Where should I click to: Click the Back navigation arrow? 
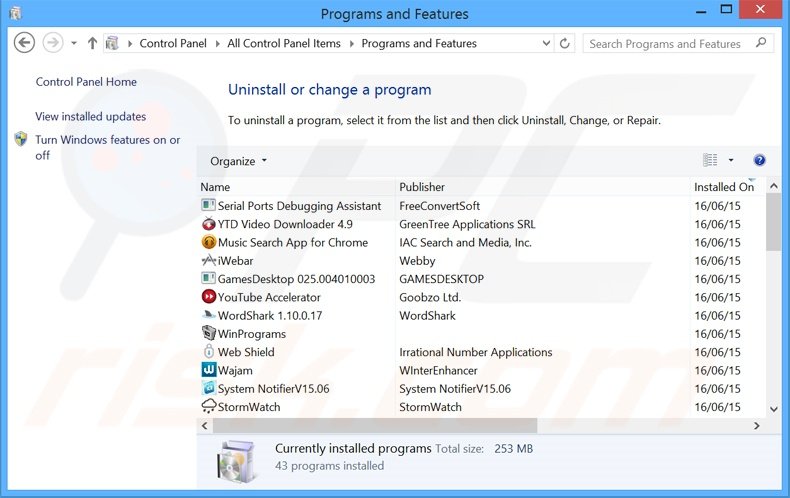click(24, 43)
